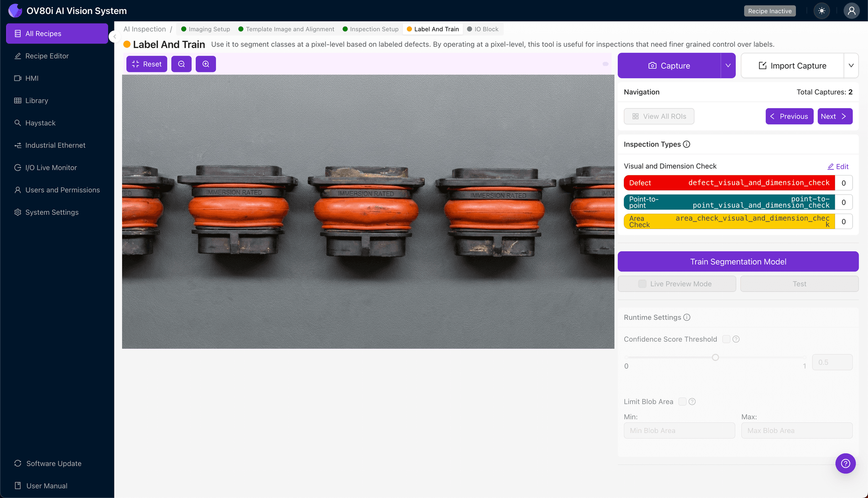Expand the Import Capture dropdown
868x498 pixels.
coord(852,65)
